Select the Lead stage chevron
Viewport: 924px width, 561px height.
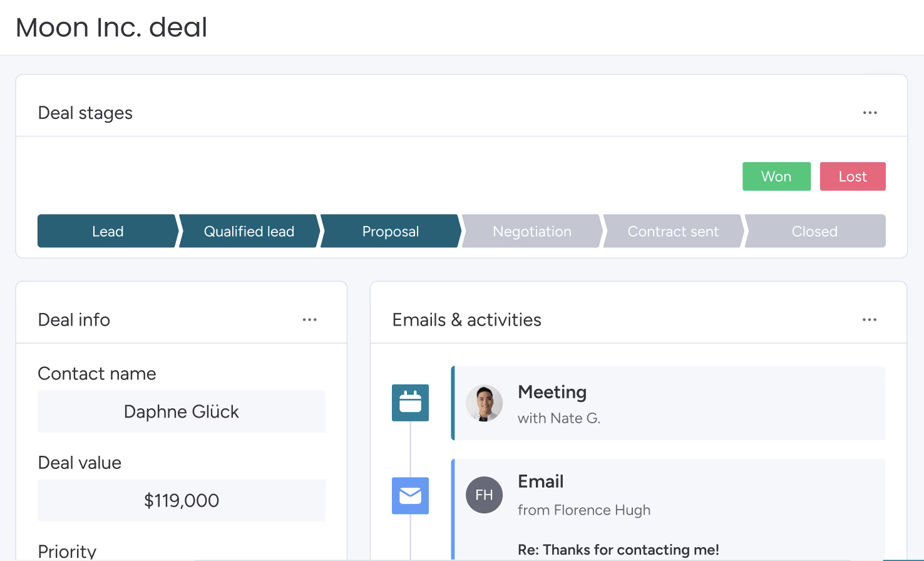point(106,231)
